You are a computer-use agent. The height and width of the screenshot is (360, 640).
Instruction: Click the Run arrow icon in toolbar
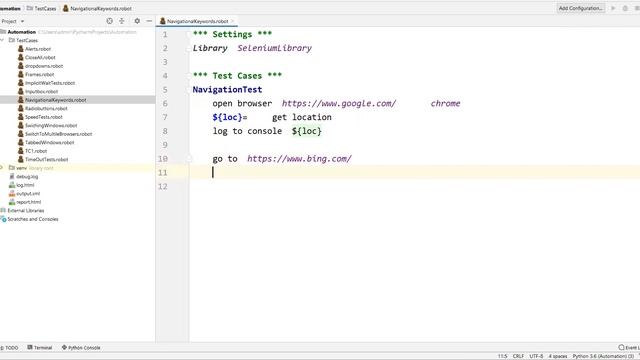(613, 8)
